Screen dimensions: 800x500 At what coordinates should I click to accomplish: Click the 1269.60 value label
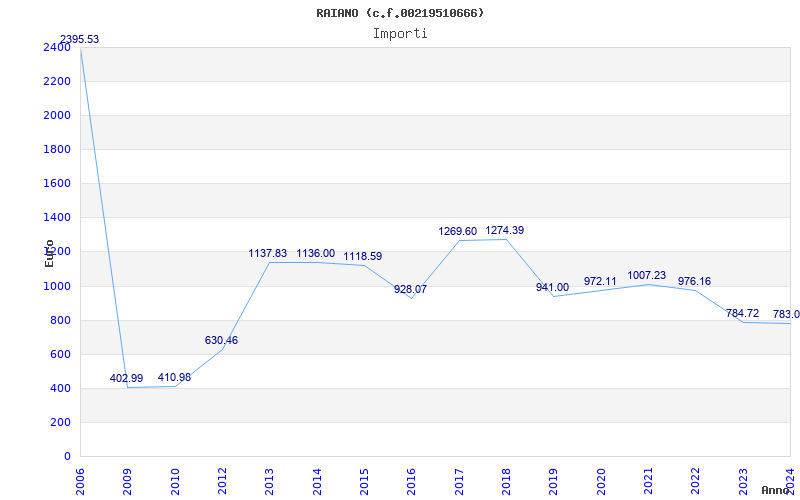[458, 232]
